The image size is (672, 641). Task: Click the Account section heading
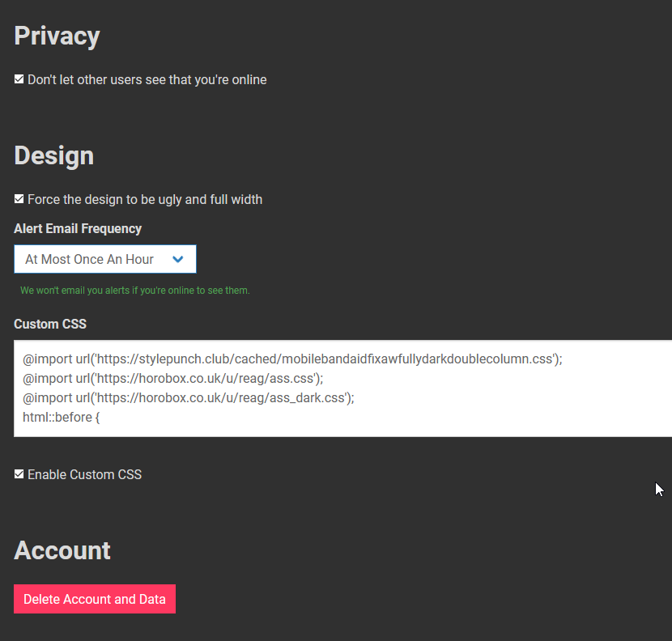click(x=62, y=550)
